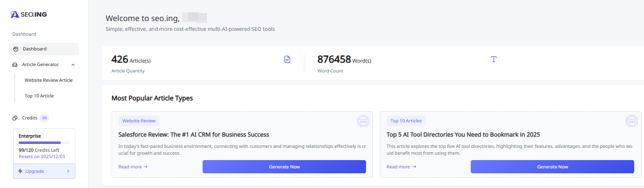Image resolution: width=644 pixels, height=188 pixels.
Task: Open Website Review Article page
Action: (48, 80)
